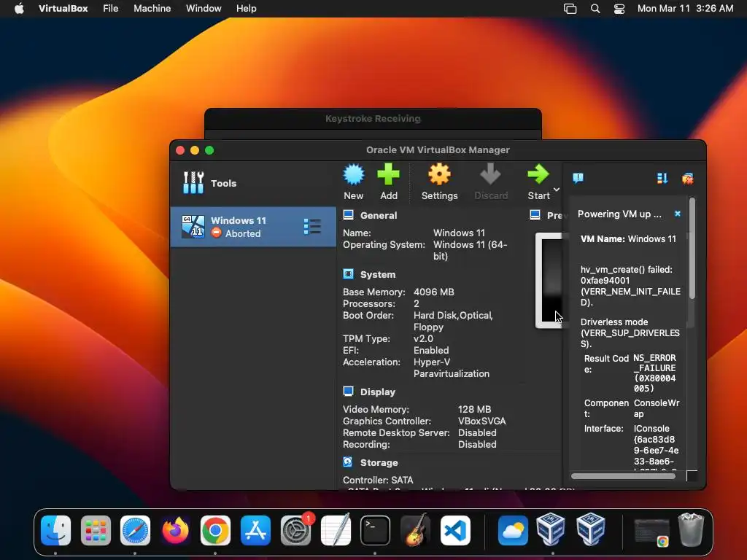Open TextEdit from the Dock
The width and height of the screenshot is (747, 560).
336,530
